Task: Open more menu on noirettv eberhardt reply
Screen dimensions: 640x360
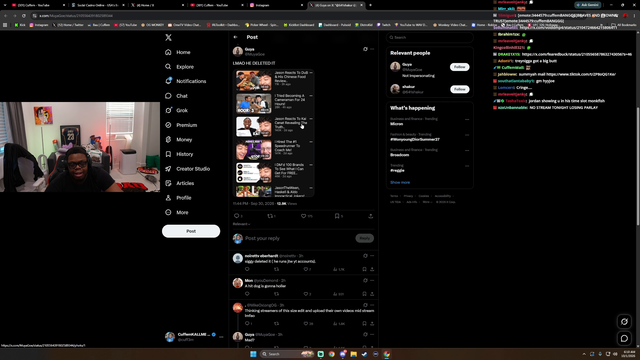Action: (372, 256)
